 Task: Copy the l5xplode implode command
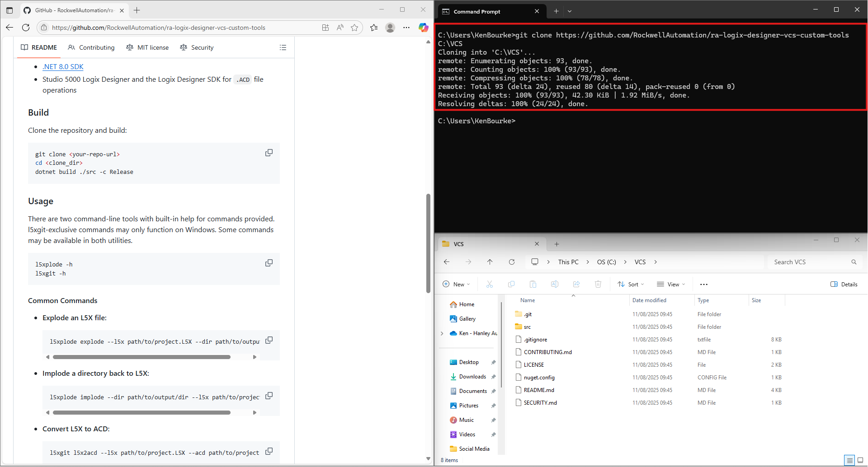coord(269,396)
